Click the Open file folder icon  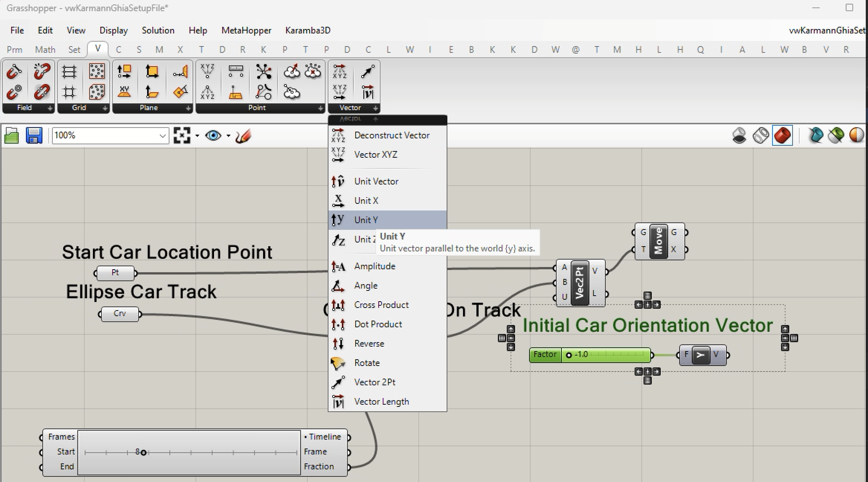coord(12,135)
